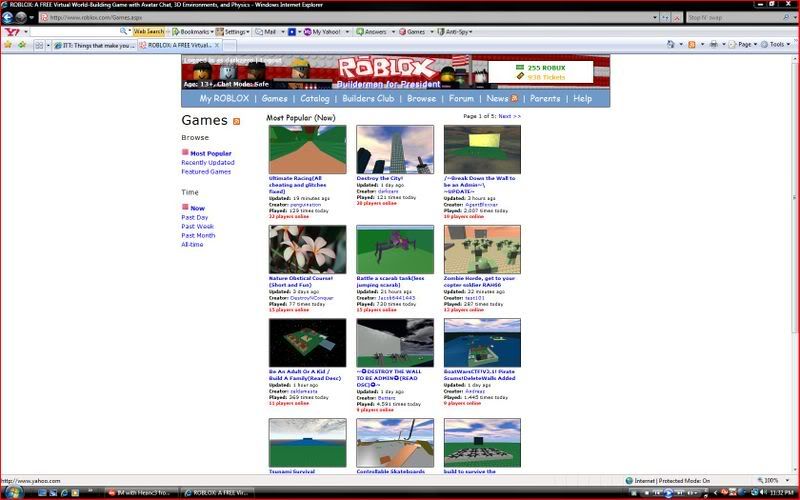Open the Page menu dropdown
800x500 pixels.
click(x=744, y=45)
